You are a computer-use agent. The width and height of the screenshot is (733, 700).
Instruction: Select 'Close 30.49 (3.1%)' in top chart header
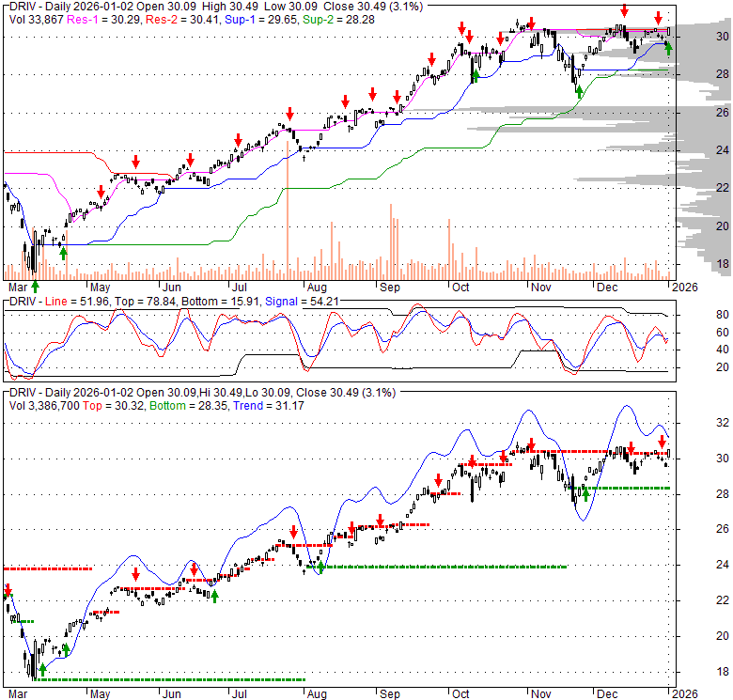tap(374, 7)
